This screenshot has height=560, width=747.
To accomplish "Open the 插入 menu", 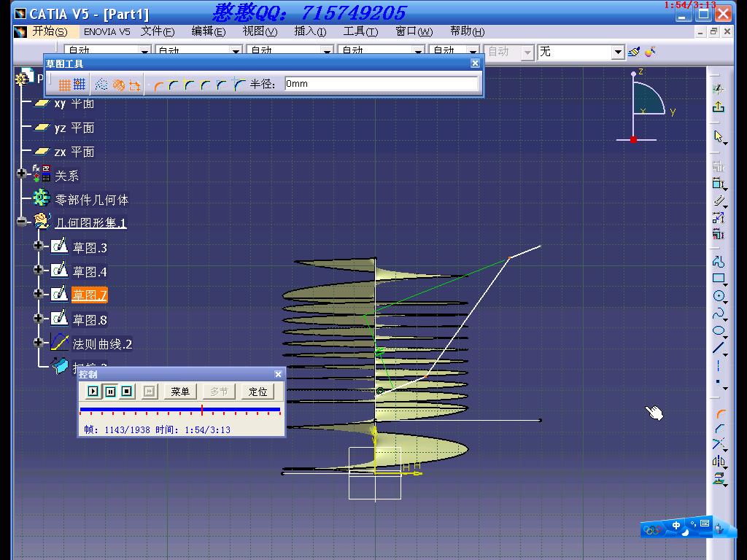I will coord(310,31).
